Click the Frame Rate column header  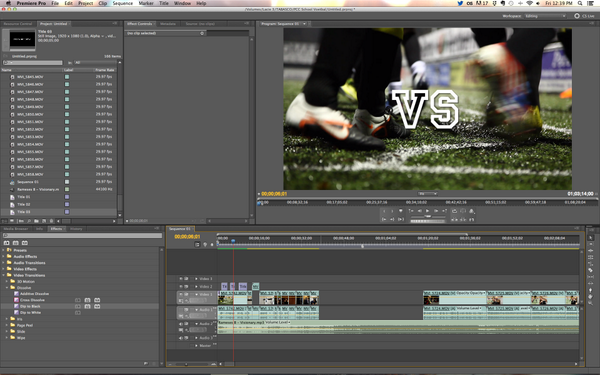[105, 70]
